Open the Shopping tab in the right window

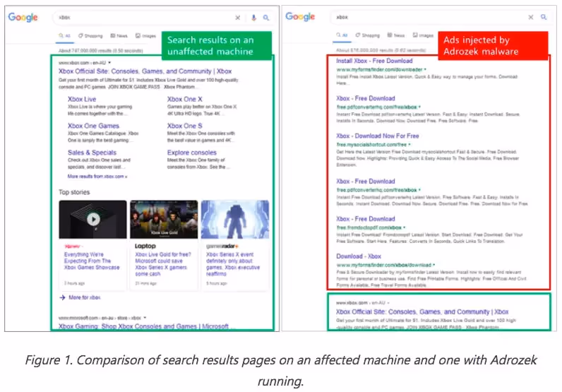coord(368,35)
